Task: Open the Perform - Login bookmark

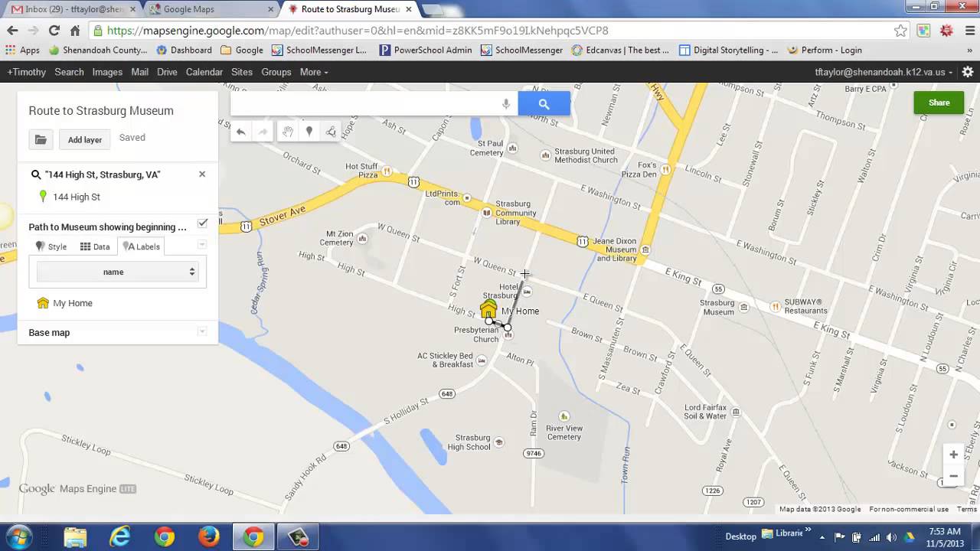Action: point(824,50)
